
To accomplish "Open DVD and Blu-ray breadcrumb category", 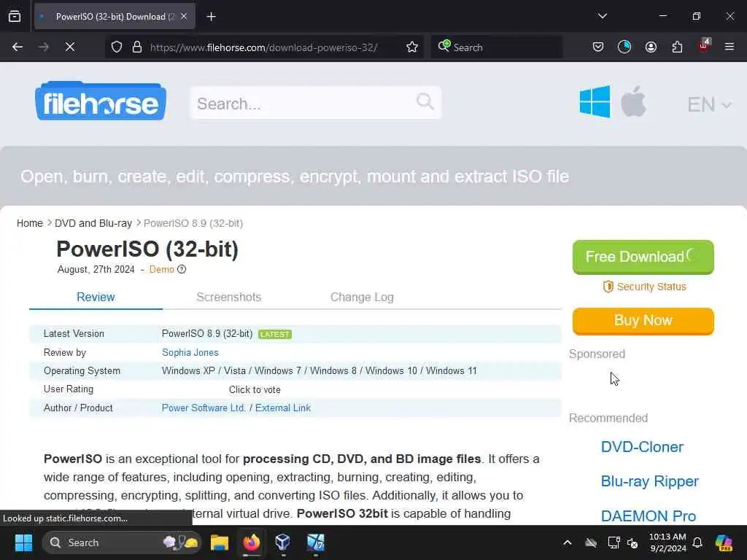I will pos(93,223).
